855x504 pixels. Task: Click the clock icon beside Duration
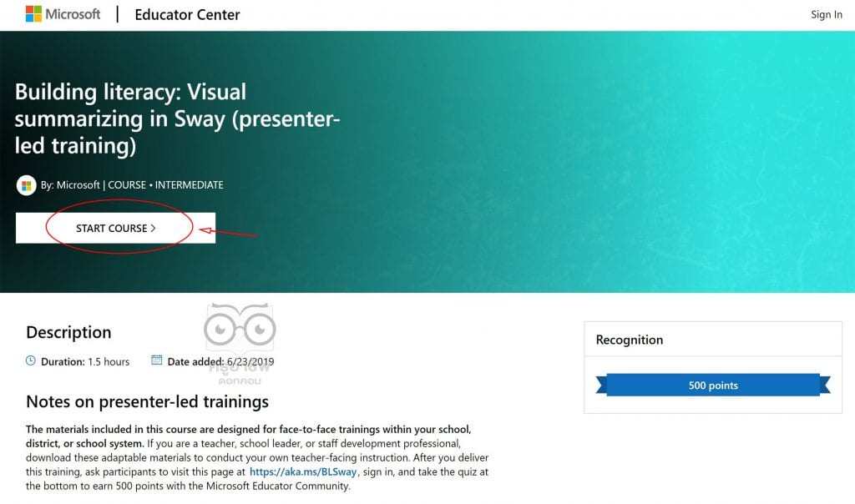pos(31,360)
